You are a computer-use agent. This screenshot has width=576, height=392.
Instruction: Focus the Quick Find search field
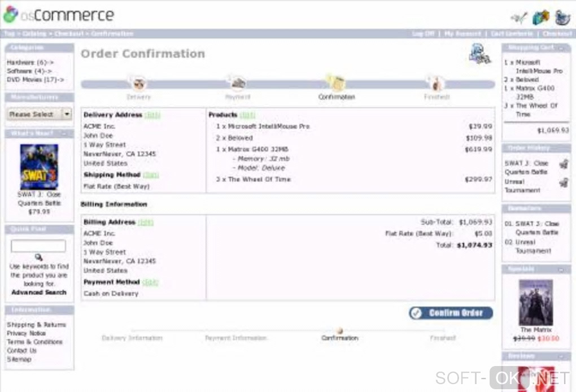tap(38, 246)
